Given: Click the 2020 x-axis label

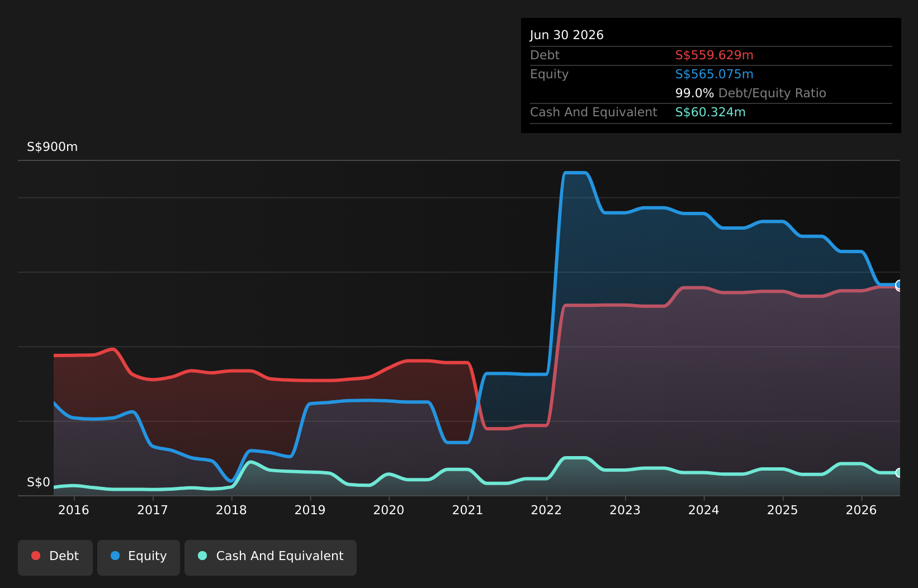Looking at the screenshot, I should coord(389,510).
